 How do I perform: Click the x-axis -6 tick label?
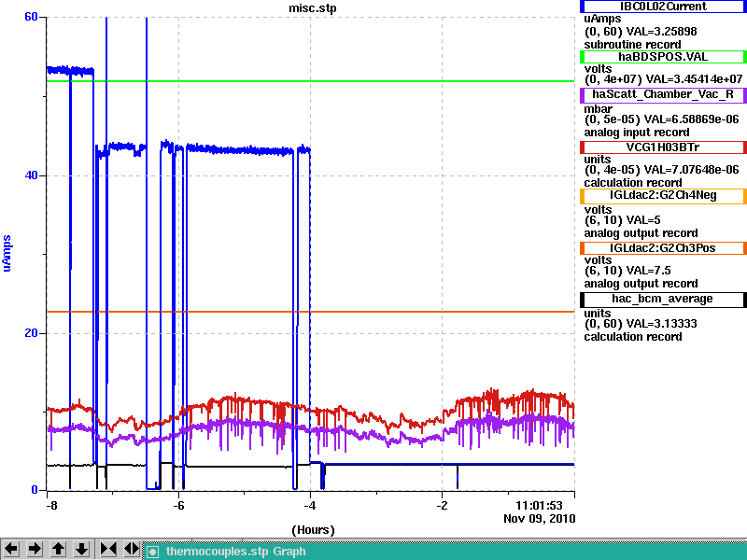pos(178,505)
